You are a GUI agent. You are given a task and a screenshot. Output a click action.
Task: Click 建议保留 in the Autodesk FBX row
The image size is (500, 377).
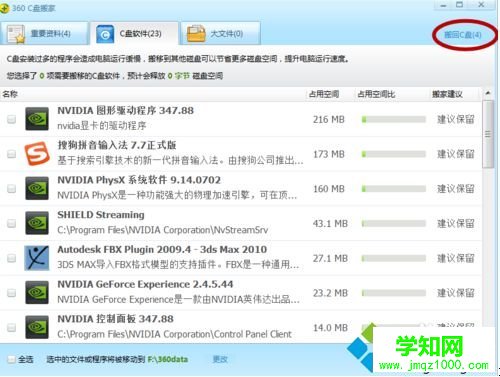coord(456,258)
